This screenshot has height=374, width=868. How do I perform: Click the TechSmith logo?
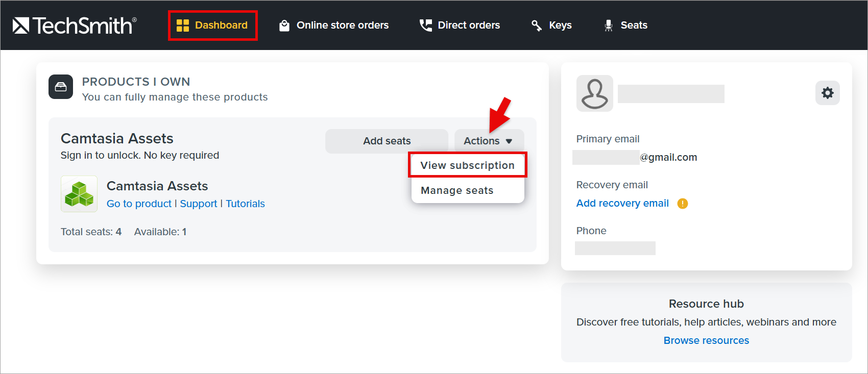[75, 26]
